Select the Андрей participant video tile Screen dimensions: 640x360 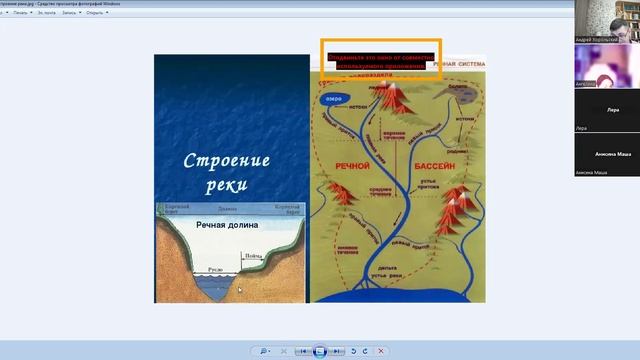607,21
